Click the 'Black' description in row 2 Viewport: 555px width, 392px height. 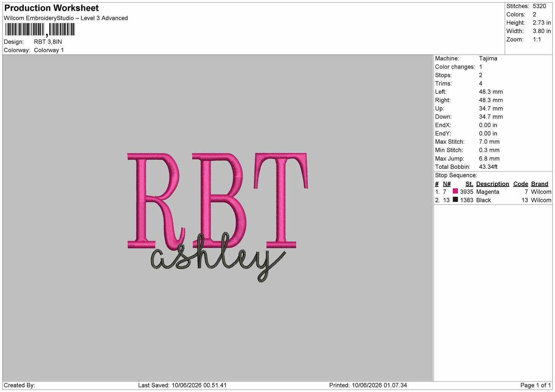484,200
